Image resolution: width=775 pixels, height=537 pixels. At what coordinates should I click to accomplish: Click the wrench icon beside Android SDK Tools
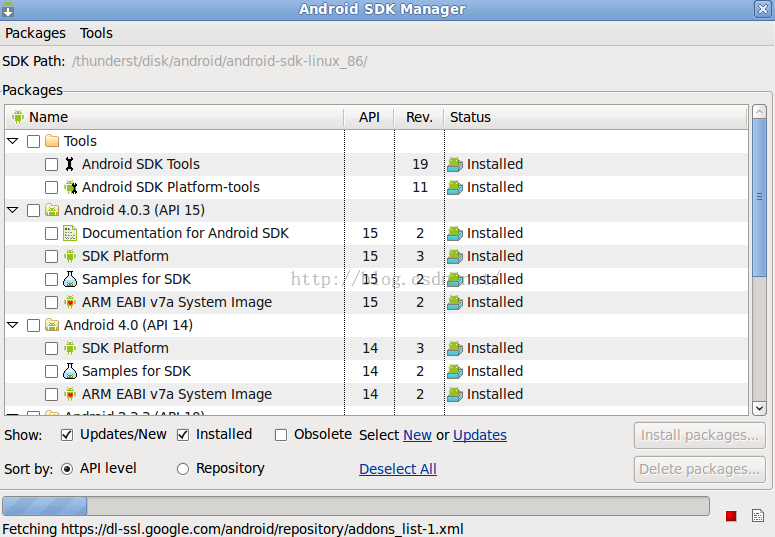coord(70,164)
